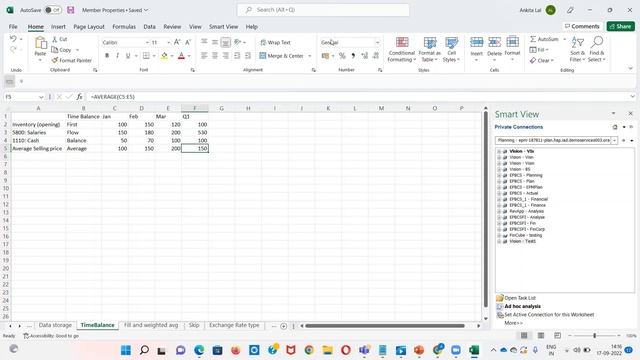Open the font size dropdown
Screen dimensions: 640x360
tap(168, 42)
